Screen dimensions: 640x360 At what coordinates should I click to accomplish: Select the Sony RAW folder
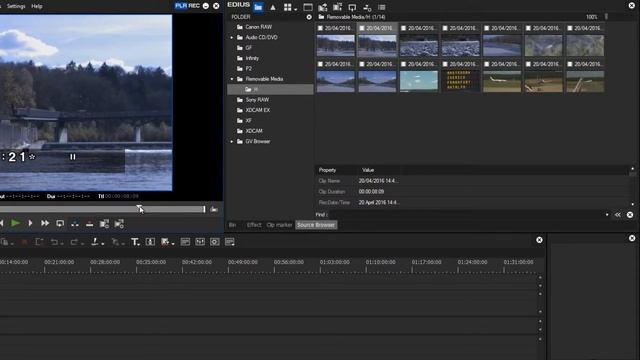coord(257,100)
